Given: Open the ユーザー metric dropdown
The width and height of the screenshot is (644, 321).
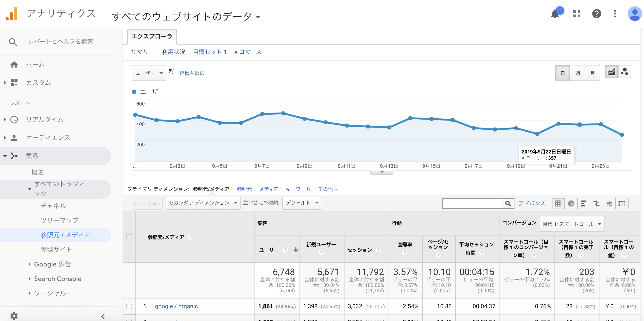Looking at the screenshot, I should click(x=149, y=73).
